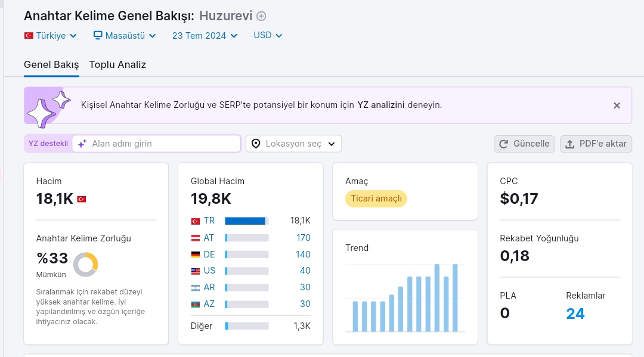The width and height of the screenshot is (644, 357).
Task: Focus the Alan adını girin field
Action: (x=156, y=144)
